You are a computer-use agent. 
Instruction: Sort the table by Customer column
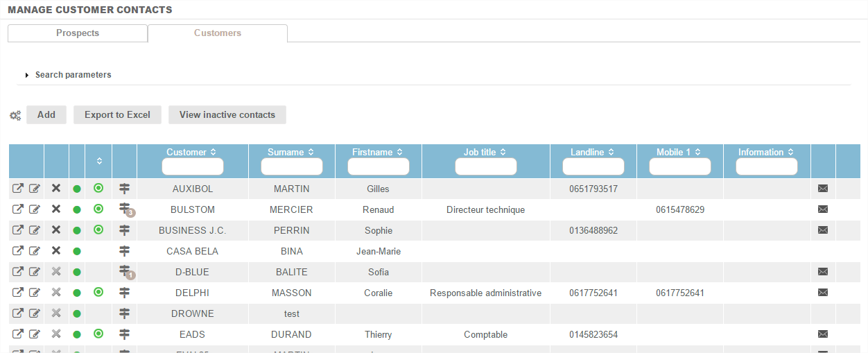191,152
